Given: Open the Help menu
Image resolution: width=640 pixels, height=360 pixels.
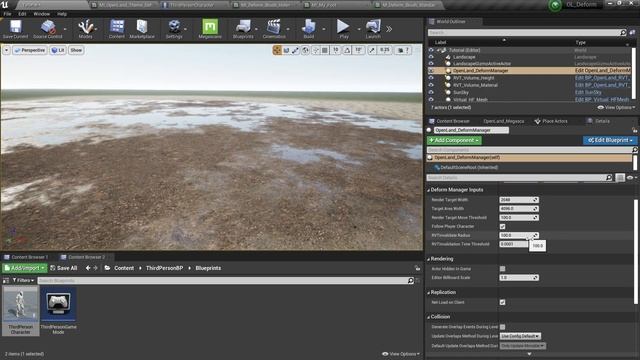Looking at the screenshot, I should (x=62, y=14).
